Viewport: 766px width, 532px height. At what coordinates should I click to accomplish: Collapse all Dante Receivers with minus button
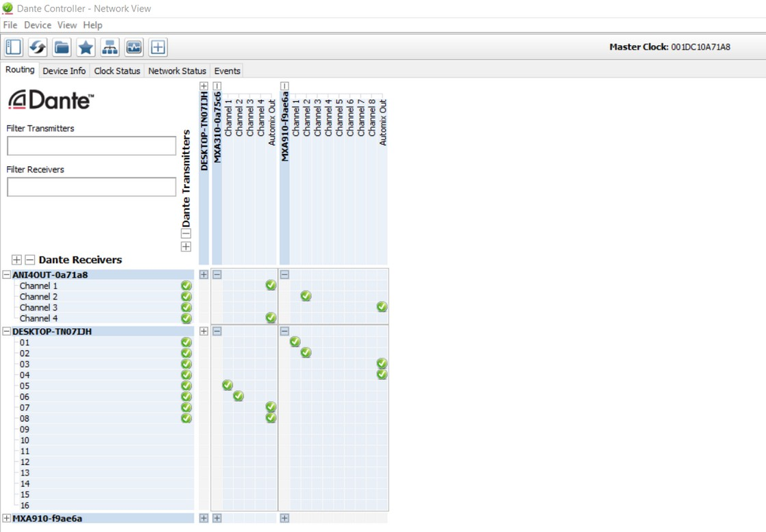30,260
